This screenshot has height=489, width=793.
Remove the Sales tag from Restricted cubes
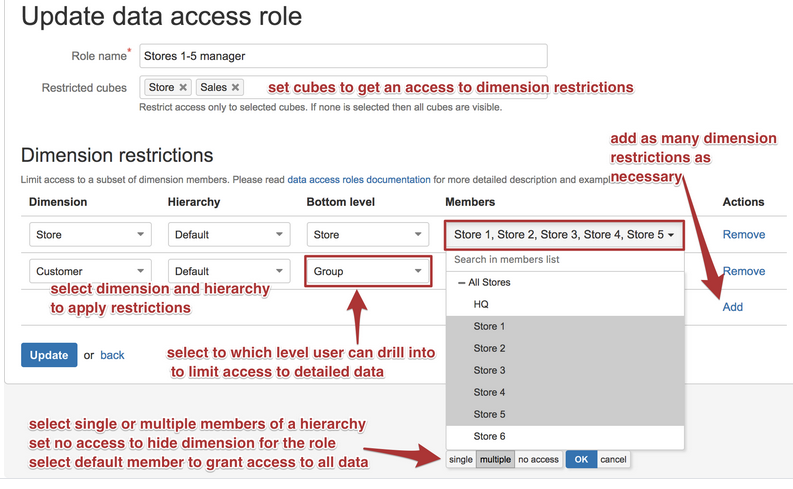coord(235,88)
